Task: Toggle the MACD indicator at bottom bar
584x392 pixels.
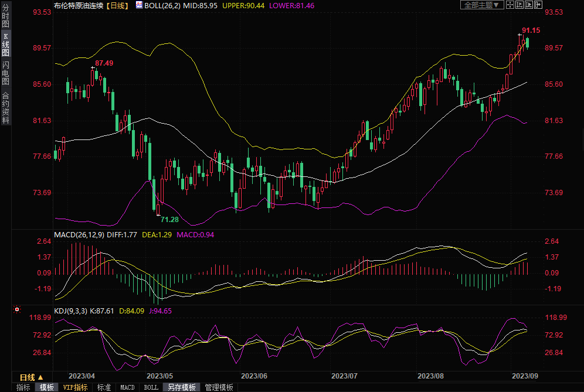Action: [127, 387]
